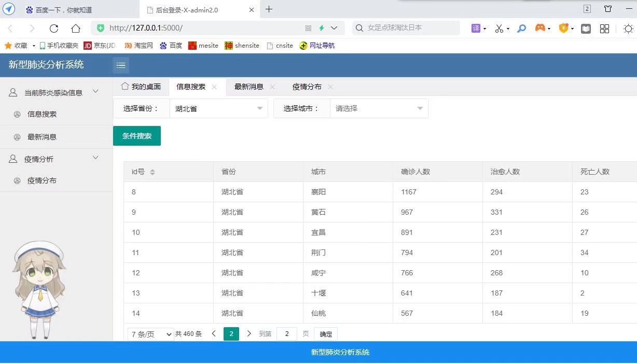637x364 pixels.
Task: Click the scissors screenshot tool icon
Action: coord(499,29)
